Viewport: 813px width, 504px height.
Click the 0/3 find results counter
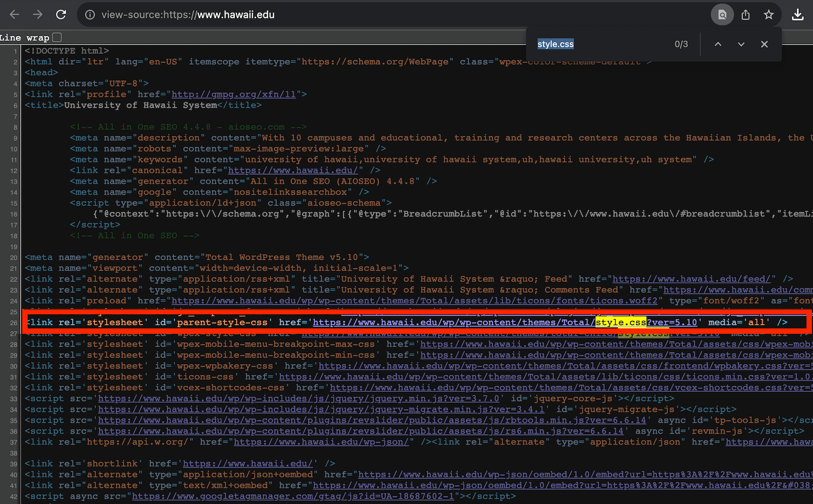pos(681,44)
